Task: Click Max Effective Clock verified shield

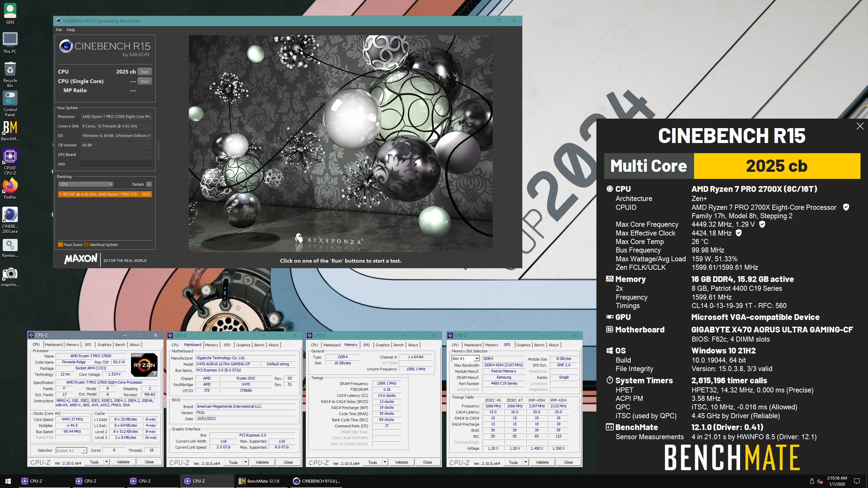Action: pyautogui.click(x=738, y=233)
